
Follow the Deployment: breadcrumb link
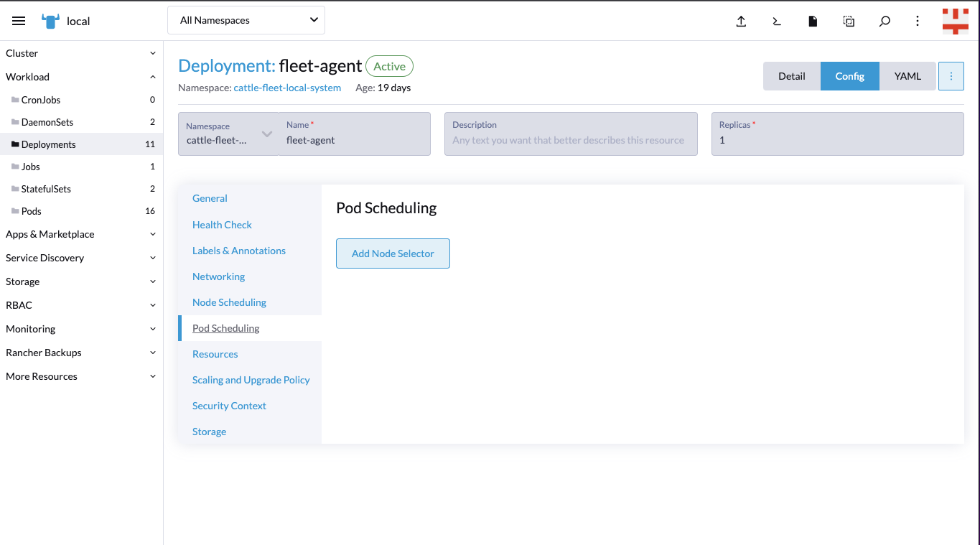pos(227,66)
